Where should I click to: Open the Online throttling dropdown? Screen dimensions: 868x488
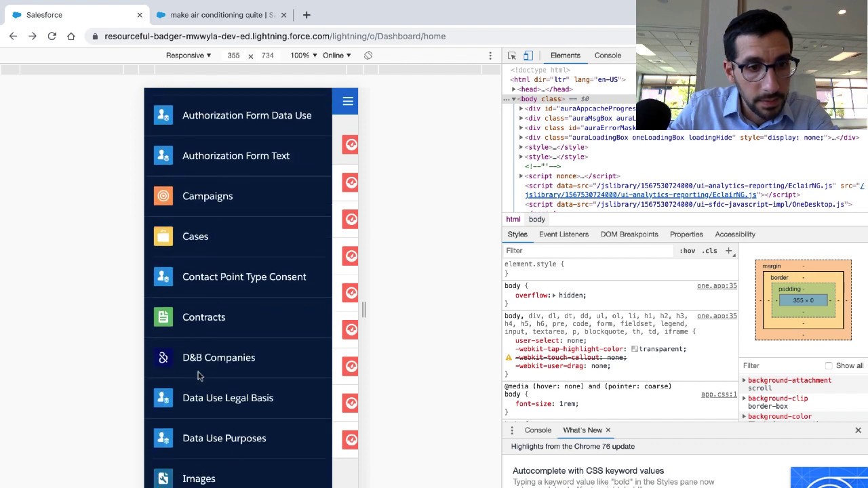[x=337, y=56]
